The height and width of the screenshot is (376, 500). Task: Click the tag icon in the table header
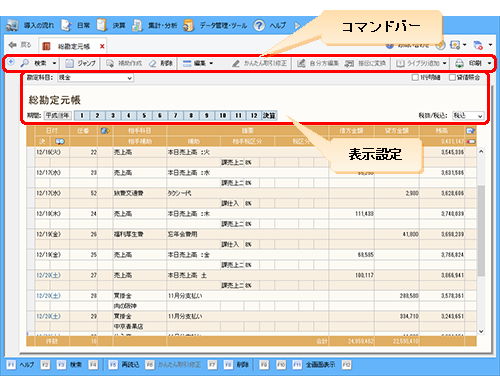click(105, 131)
